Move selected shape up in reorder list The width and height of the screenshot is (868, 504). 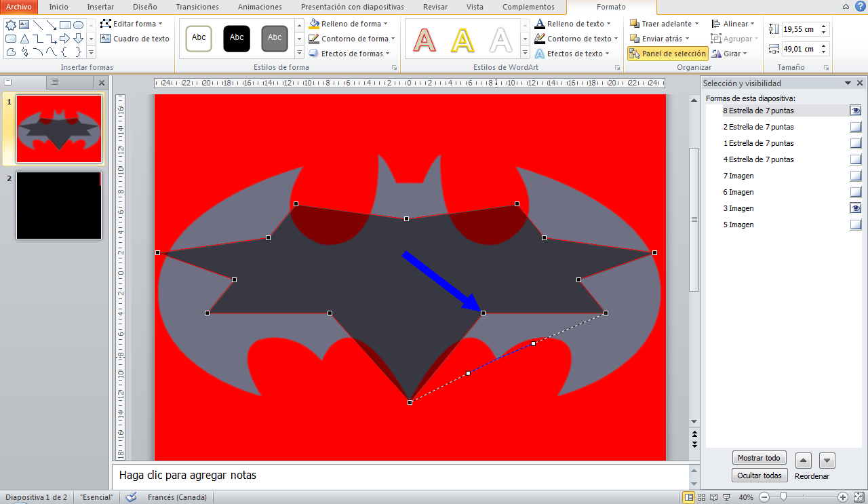(803, 461)
